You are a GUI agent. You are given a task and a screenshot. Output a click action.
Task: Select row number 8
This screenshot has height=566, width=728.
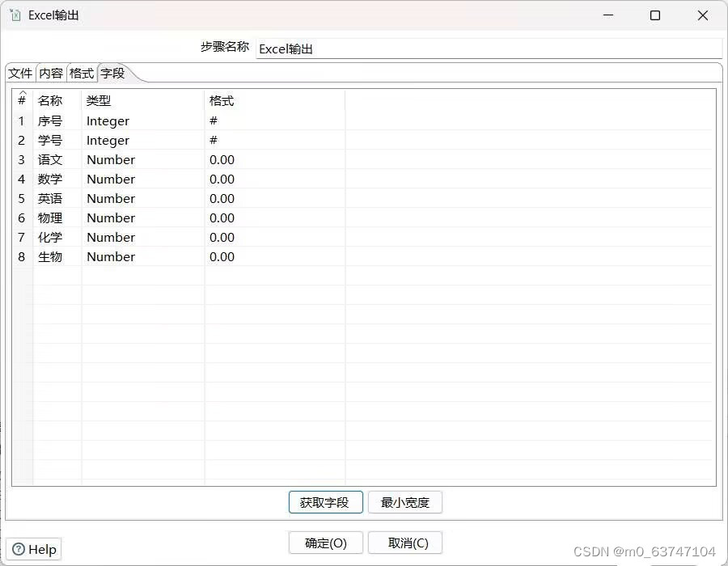(x=22, y=256)
